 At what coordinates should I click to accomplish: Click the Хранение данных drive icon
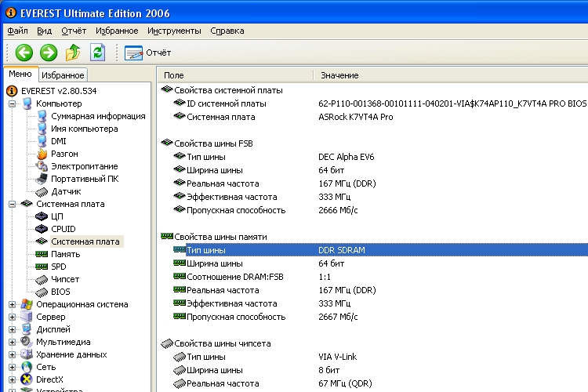27,354
